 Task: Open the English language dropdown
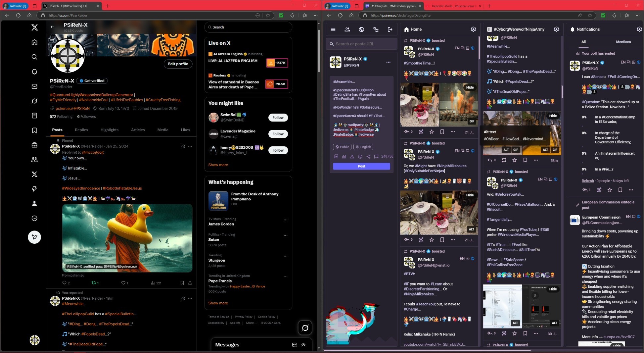363,147
